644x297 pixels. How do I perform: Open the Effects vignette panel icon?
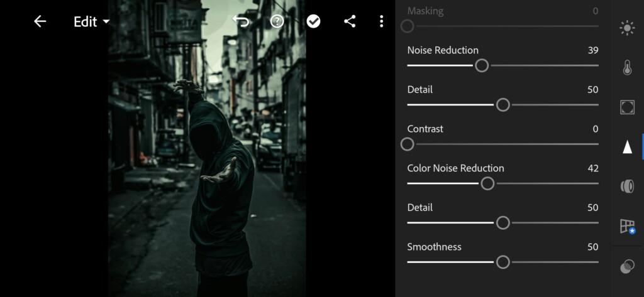point(627,107)
